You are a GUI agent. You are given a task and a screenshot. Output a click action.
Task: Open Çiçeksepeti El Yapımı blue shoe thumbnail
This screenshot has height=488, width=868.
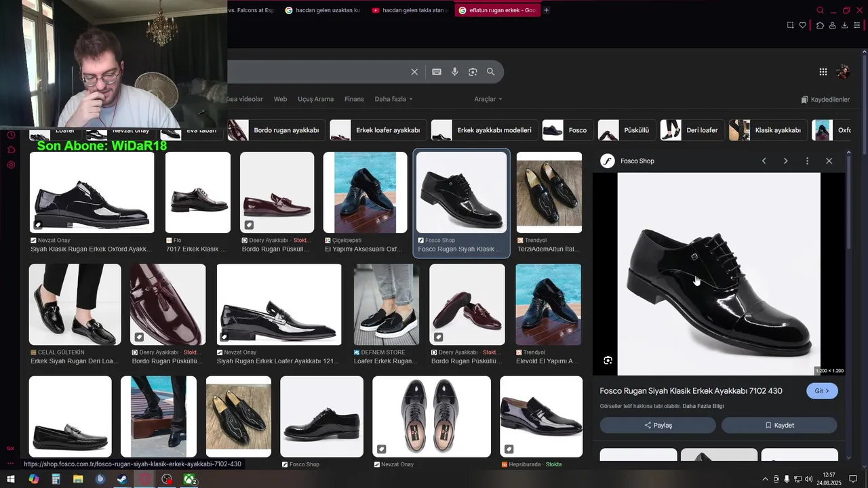365,192
